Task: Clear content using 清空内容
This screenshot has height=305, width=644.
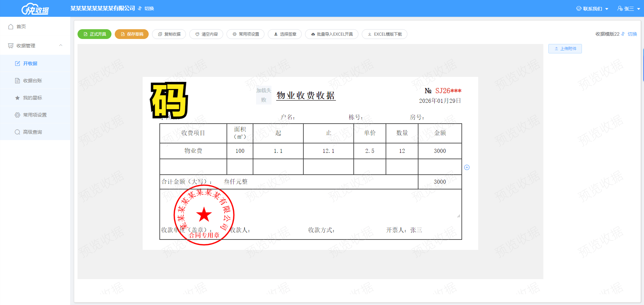Action: pos(206,34)
